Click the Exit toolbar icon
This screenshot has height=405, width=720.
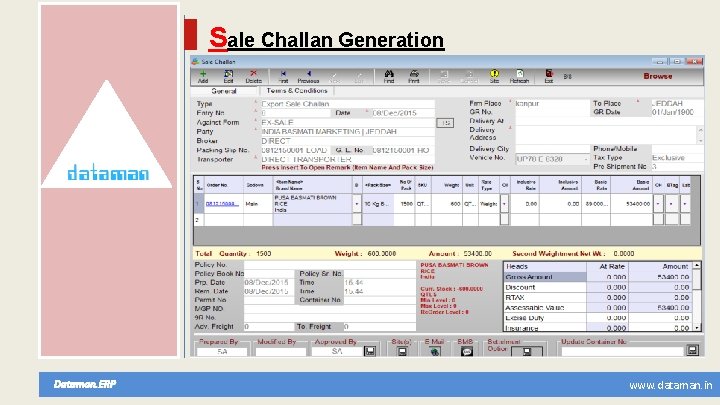[549, 77]
